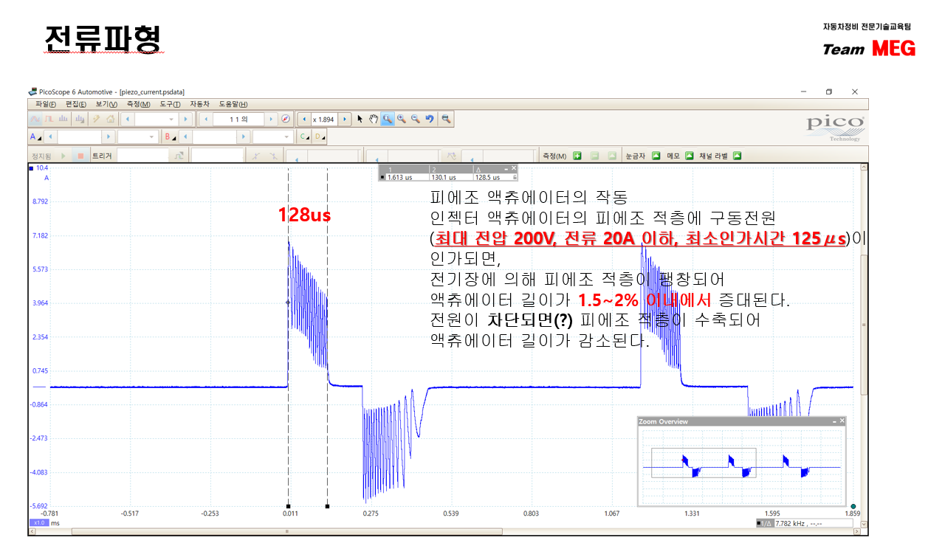928x560 pixels.
Task: Decrease zoom factor x 1.894 left arrow
Action: [x=303, y=119]
